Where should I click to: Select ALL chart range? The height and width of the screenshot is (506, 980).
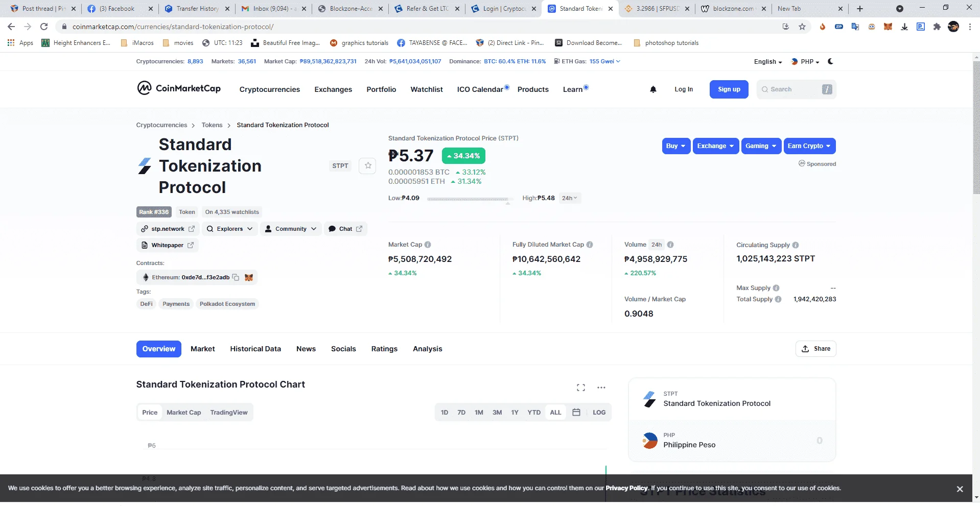click(555, 412)
